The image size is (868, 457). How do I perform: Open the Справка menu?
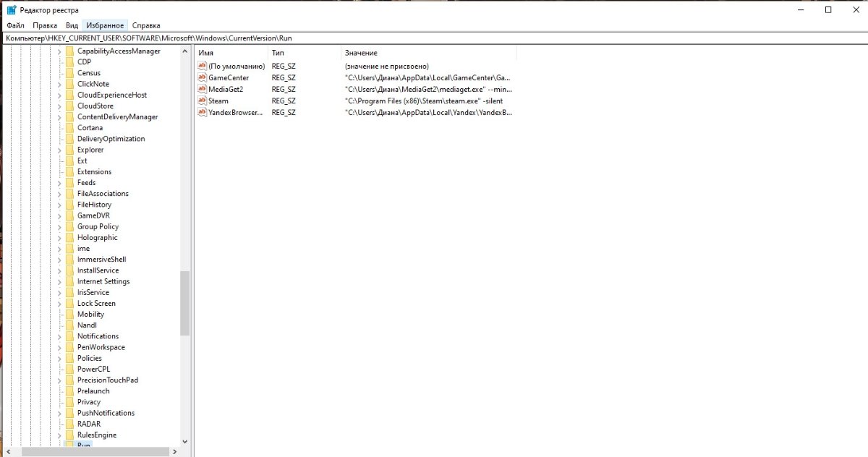click(146, 25)
